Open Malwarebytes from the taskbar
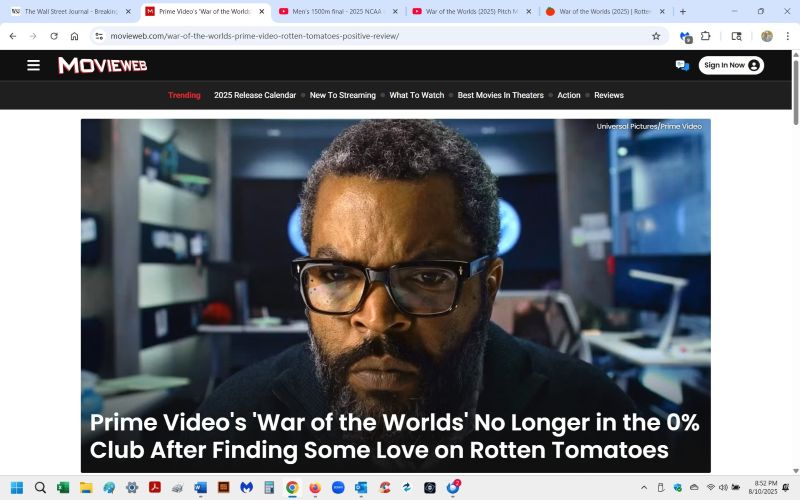This screenshot has height=500, width=800. [x=246, y=488]
